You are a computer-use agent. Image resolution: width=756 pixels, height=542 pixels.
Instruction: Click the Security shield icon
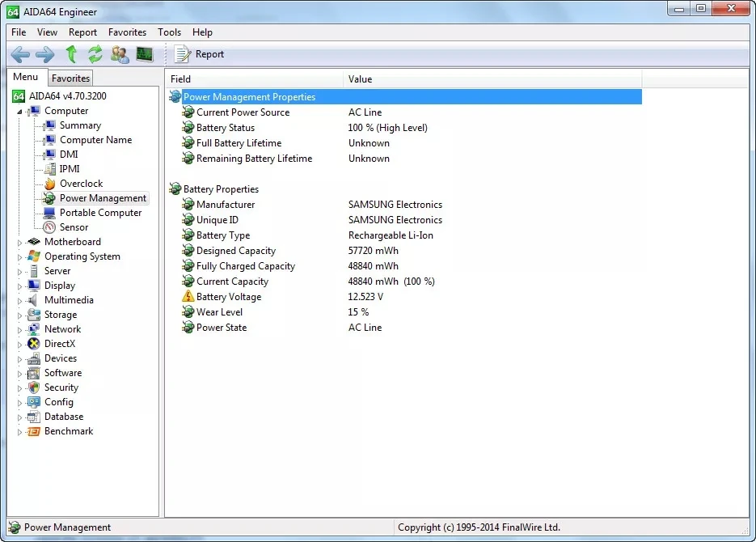click(x=34, y=387)
